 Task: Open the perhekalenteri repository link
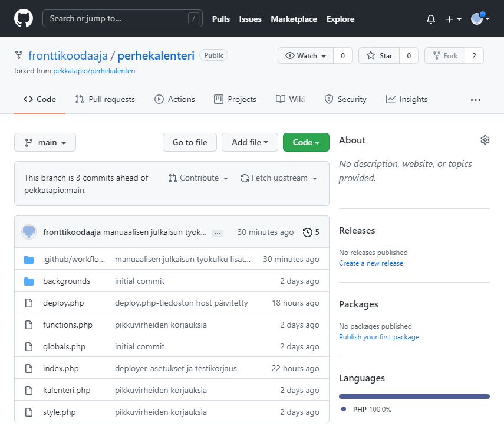[x=156, y=55]
